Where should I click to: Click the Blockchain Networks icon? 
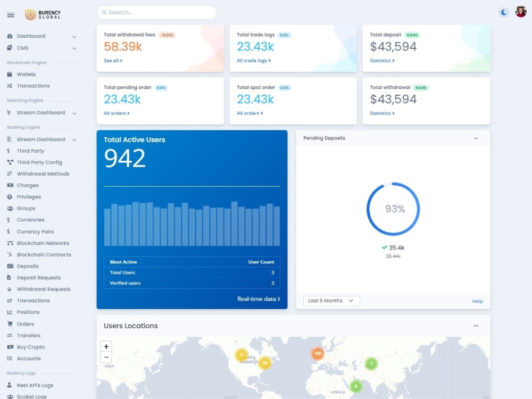[x=10, y=243]
